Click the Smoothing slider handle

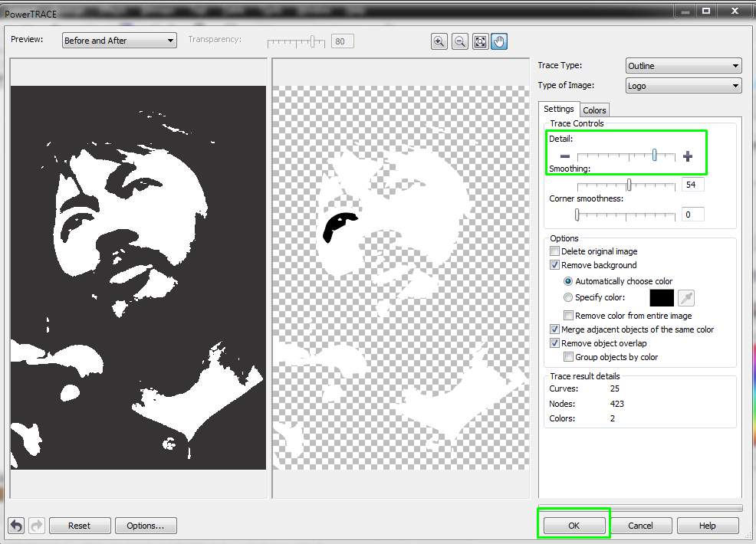click(x=629, y=185)
